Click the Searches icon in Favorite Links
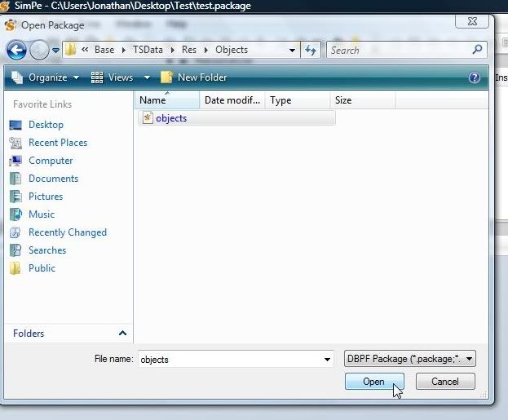Image resolution: width=508 pixels, height=420 pixels. click(x=15, y=250)
